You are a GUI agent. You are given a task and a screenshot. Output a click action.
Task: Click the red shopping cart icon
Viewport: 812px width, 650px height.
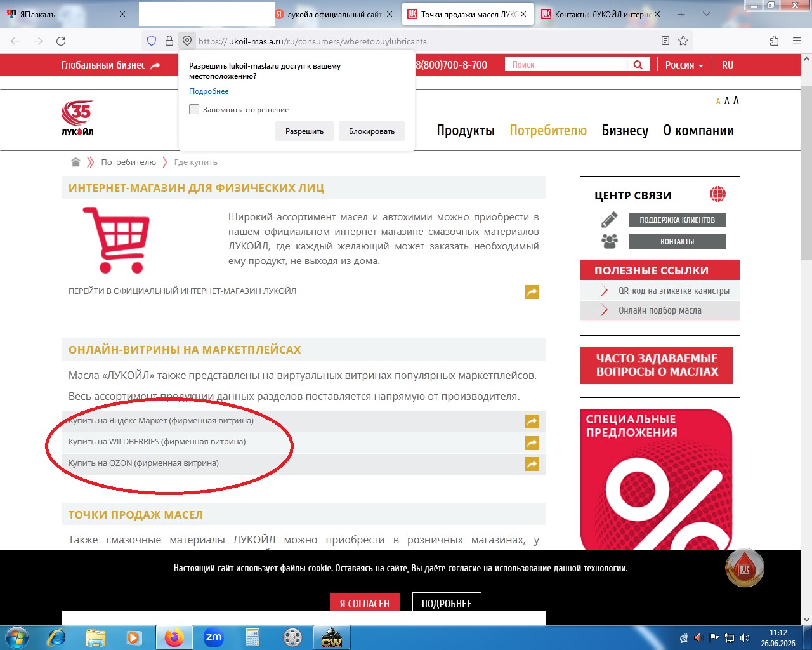coord(117,240)
